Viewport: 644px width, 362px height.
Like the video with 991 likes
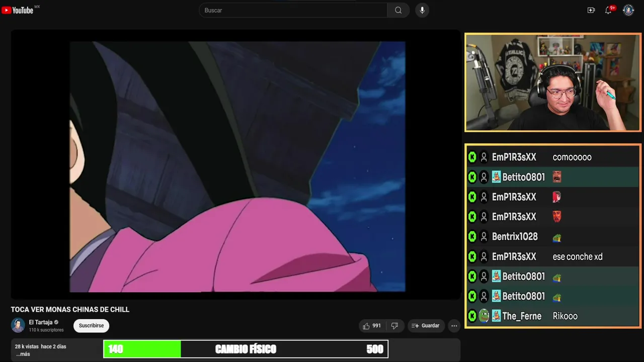[372, 326]
